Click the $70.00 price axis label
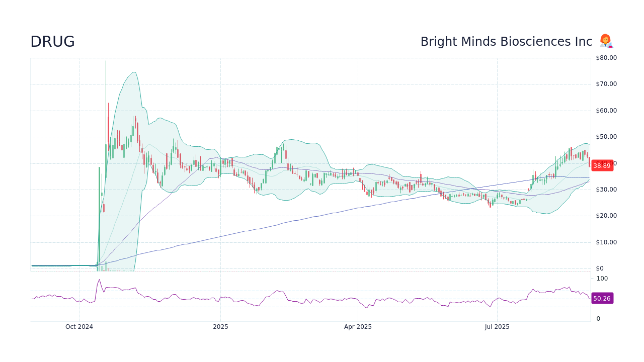 tap(606, 84)
